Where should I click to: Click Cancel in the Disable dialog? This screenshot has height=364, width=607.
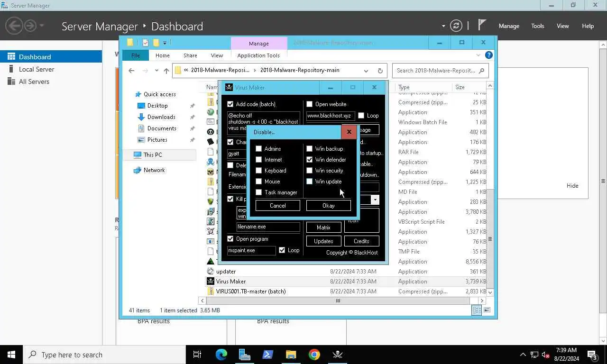click(x=278, y=205)
